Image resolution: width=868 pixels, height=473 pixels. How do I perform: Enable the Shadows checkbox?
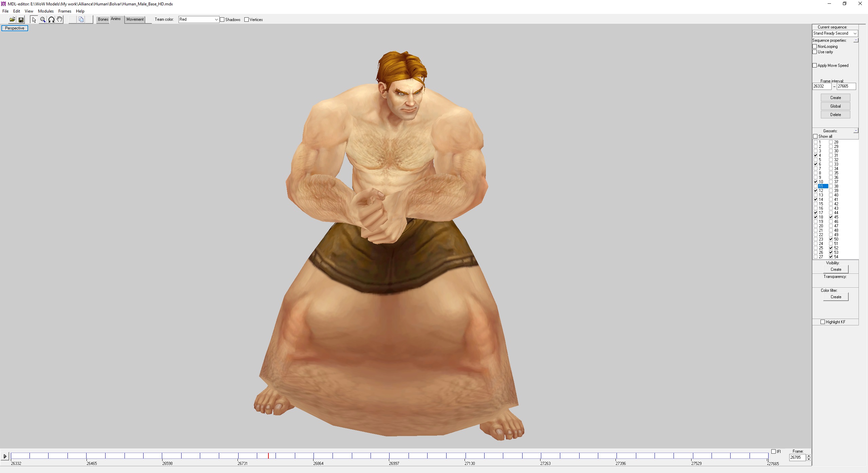pos(222,20)
